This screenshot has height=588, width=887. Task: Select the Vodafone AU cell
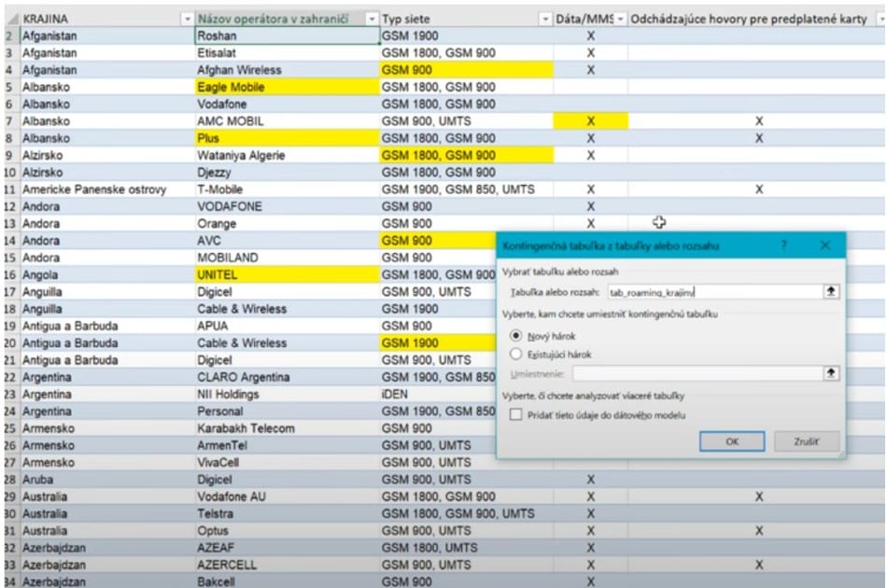288,497
